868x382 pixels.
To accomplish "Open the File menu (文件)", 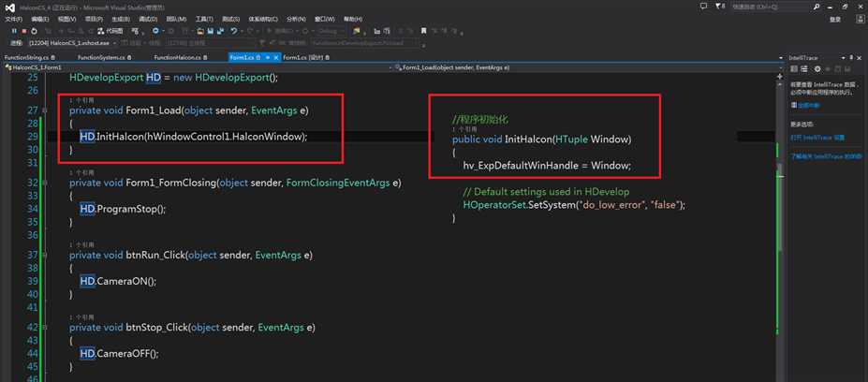I will pyautogui.click(x=14, y=19).
